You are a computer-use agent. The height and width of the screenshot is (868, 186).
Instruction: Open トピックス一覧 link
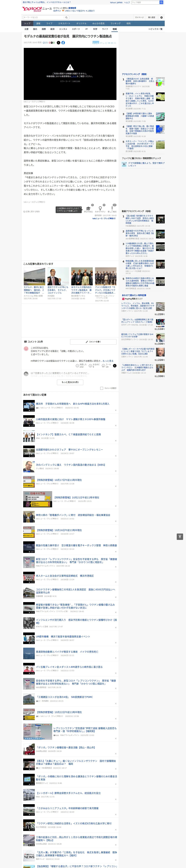point(155,29)
